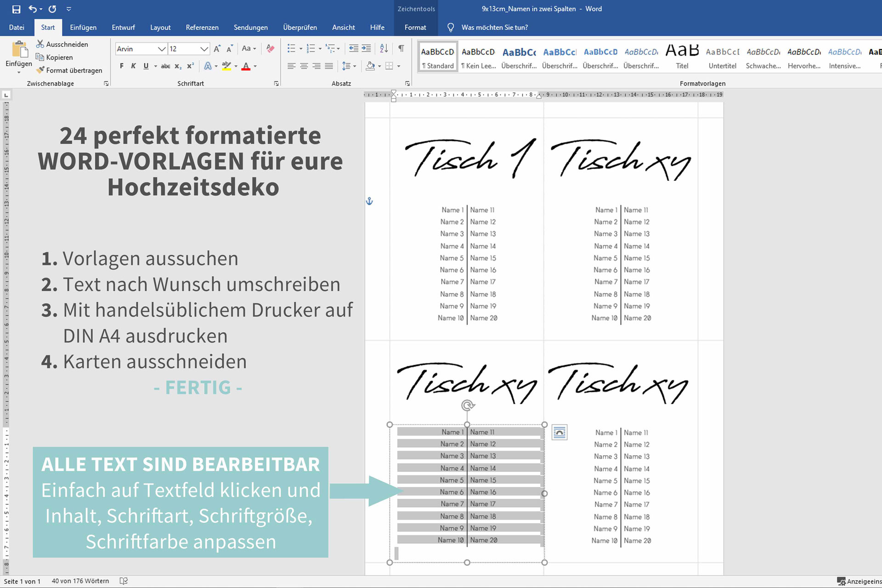882x588 pixels.
Task: Click the 'Was möchten Sie tun?' search field
Action: [494, 28]
